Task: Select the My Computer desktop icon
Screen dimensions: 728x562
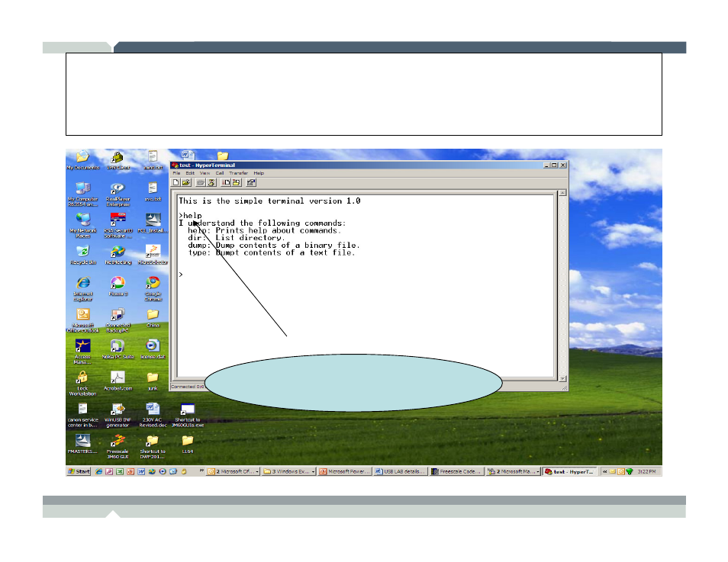Action: click(x=82, y=194)
